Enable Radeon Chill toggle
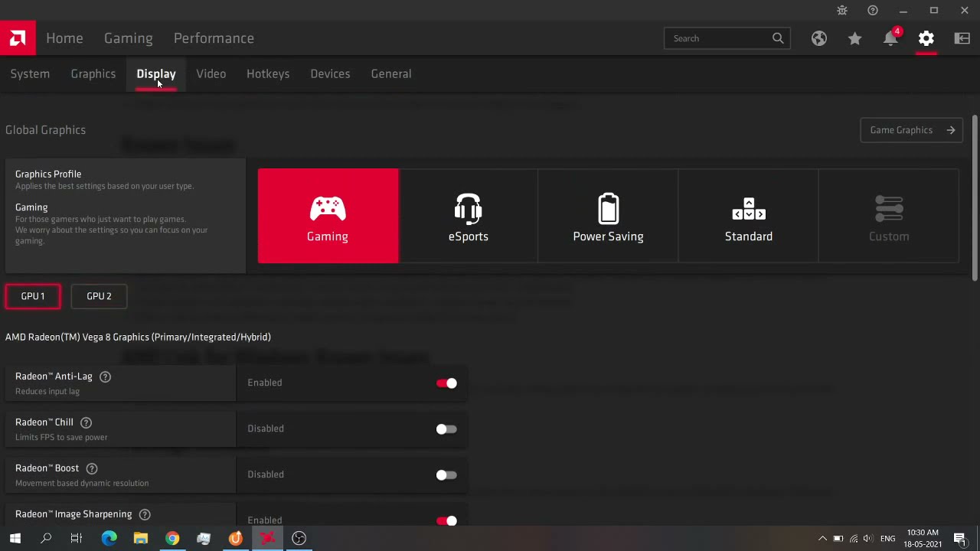Viewport: 980px width, 551px height. [x=446, y=429]
